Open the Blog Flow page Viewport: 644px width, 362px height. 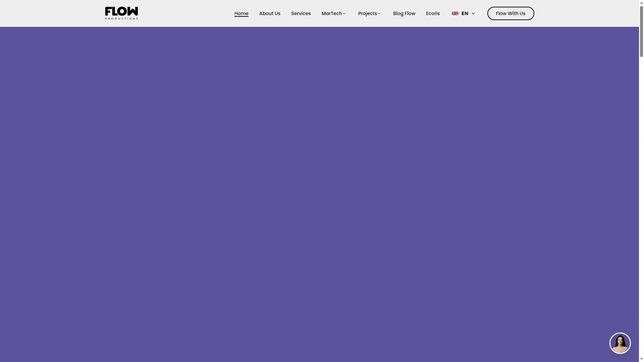click(x=404, y=13)
